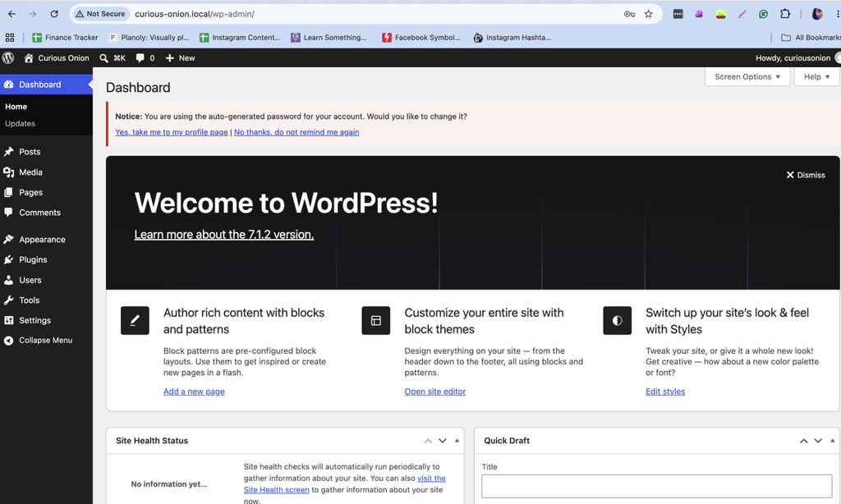Click the Not Secure site info chip

coord(101,14)
